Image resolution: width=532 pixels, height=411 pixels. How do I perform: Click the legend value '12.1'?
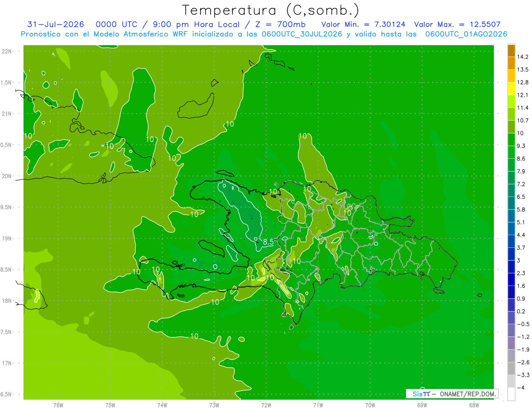pyautogui.click(x=523, y=95)
